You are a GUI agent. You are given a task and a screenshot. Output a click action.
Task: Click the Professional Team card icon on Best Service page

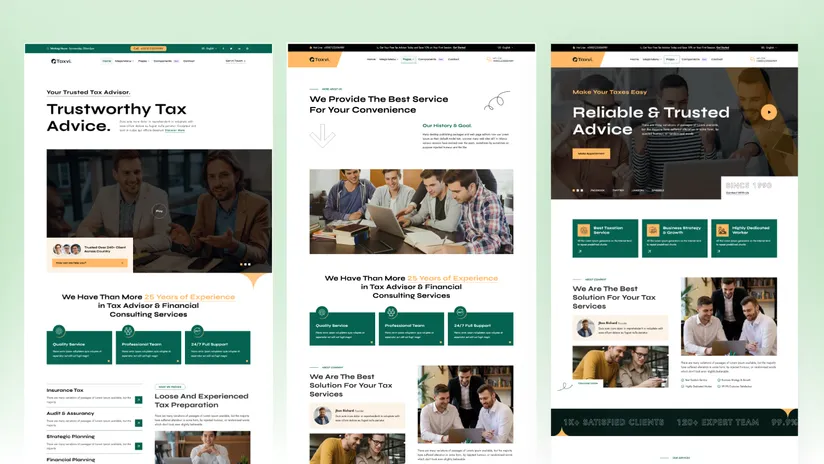[x=391, y=312]
